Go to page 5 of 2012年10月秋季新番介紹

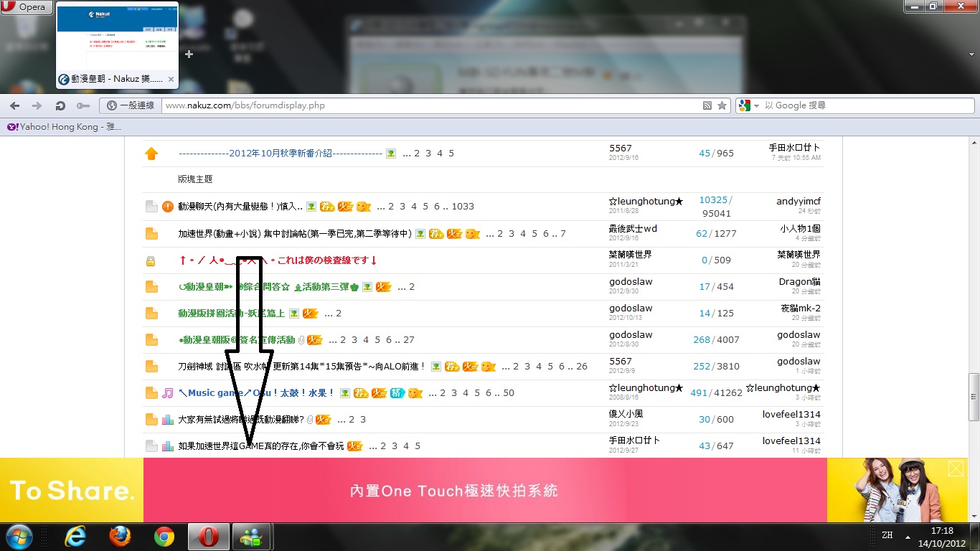(x=451, y=154)
